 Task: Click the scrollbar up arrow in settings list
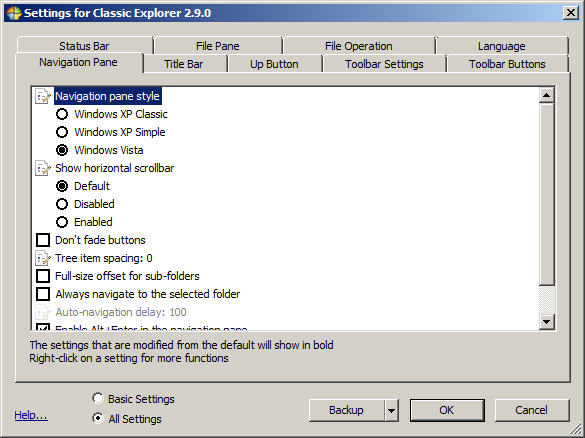[547, 96]
